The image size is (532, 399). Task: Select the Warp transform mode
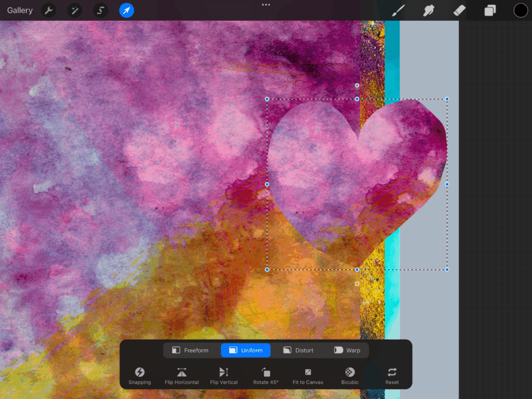pyautogui.click(x=347, y=350)
